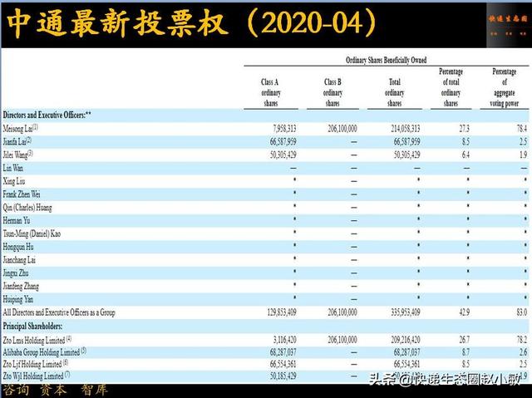The width and height of the screenshot is (532, 398).
Task: Click the Total ordinary shares column header
Action: [394, 92]
